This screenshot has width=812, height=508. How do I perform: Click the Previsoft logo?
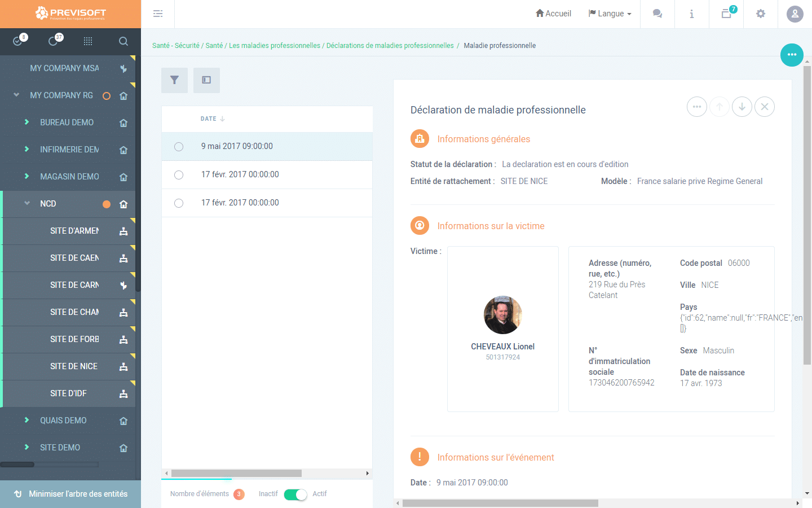pyautogui.click(x=70, y=14)
